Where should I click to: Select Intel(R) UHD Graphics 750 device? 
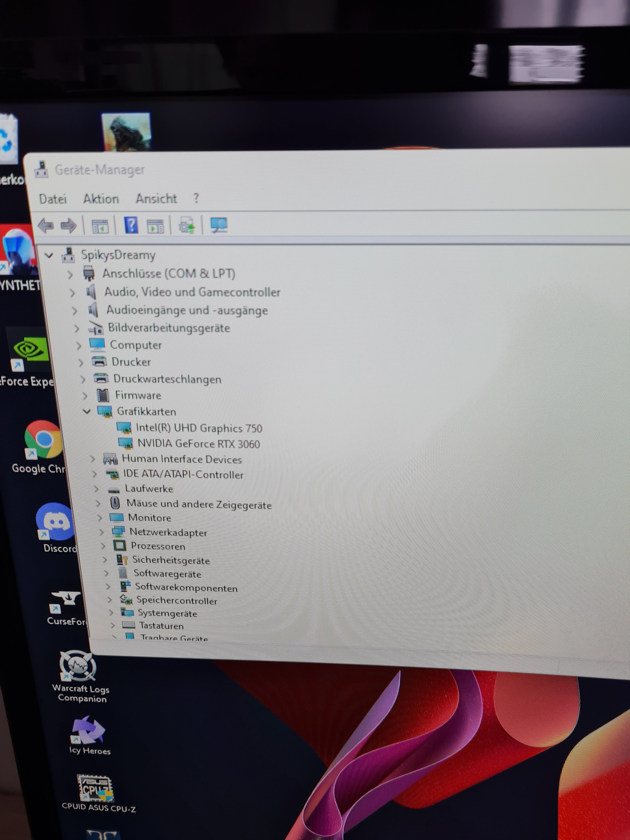(199, 428)
